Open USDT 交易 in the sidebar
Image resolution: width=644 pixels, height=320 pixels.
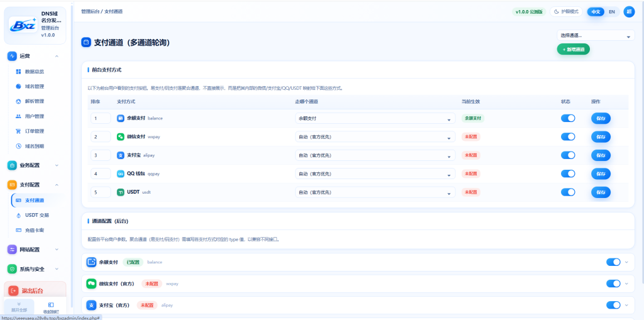(x=36, y=215)
